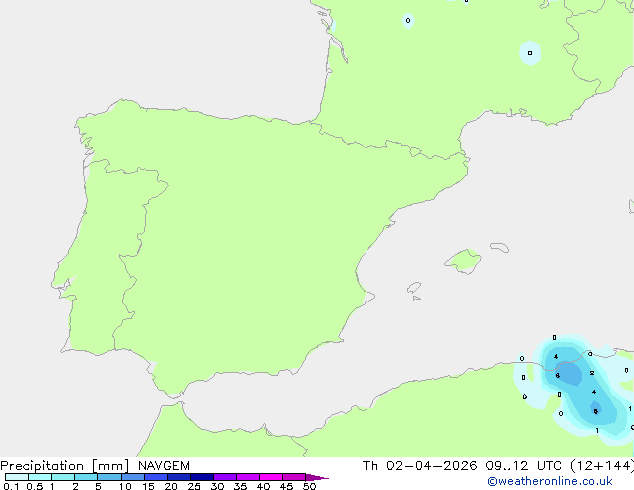Pick the 20 mm dark blue swatch
634x490 pixels.
click(179, 477)
